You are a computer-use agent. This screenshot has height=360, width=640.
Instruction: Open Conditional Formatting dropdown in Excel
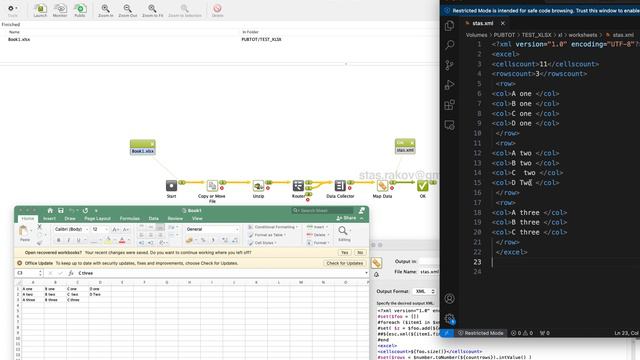pyautogui.click(x=273, y=227)
